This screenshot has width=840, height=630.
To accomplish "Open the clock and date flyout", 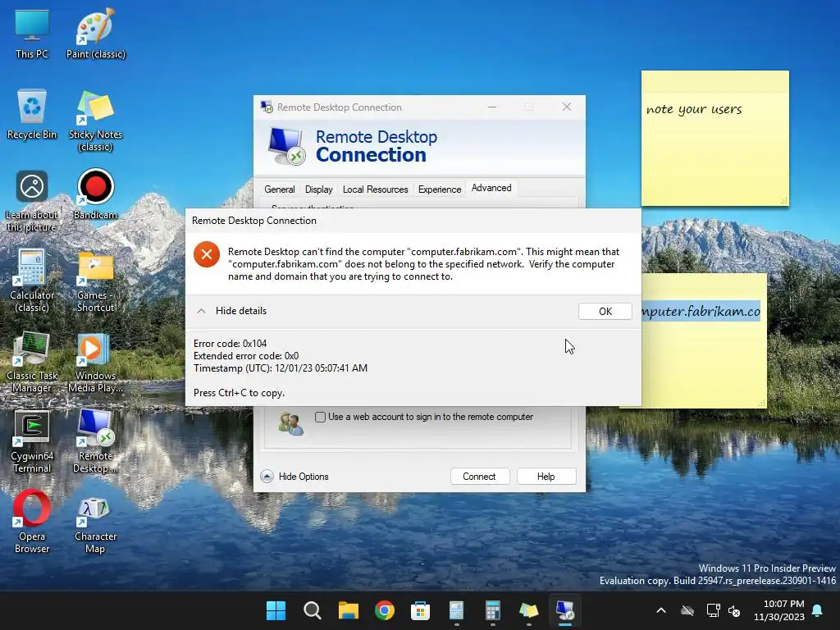I will (779, 610).
